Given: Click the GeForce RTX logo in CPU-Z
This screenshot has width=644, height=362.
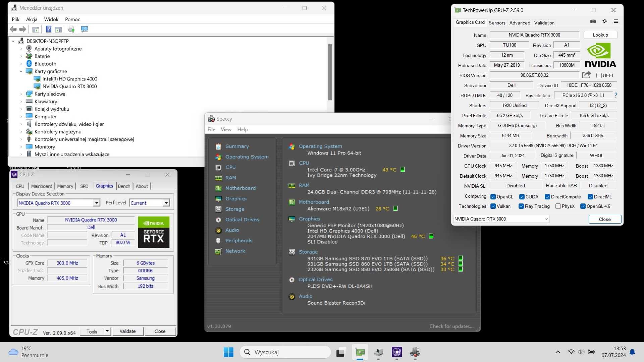Looking at the screenshot, I should point(154,232).
